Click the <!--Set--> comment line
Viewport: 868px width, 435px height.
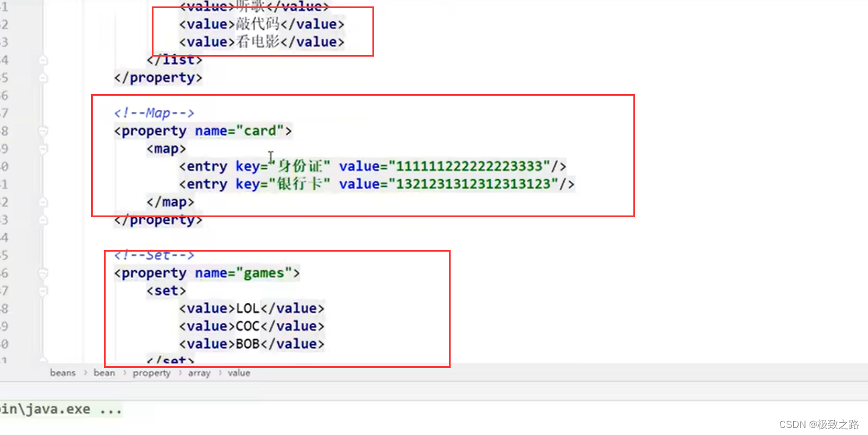pyautogui.click(x=154, y=255)
